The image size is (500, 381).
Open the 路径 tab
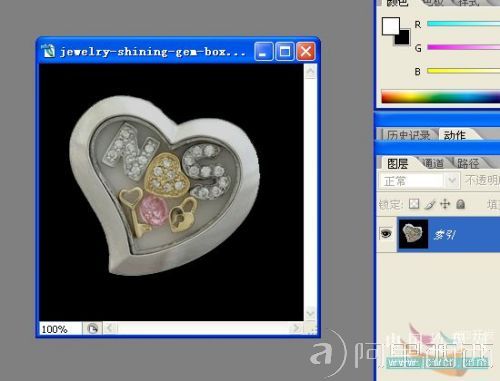coord(468,163)
